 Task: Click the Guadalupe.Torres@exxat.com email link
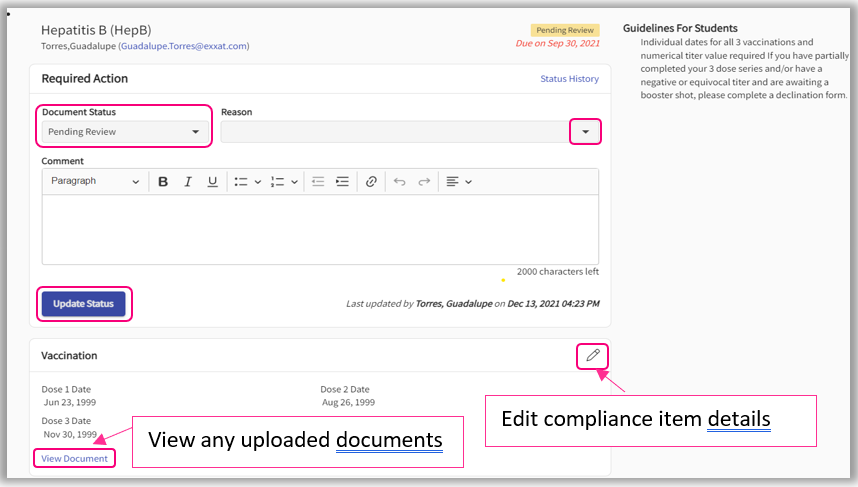click(x=184, y=46)
